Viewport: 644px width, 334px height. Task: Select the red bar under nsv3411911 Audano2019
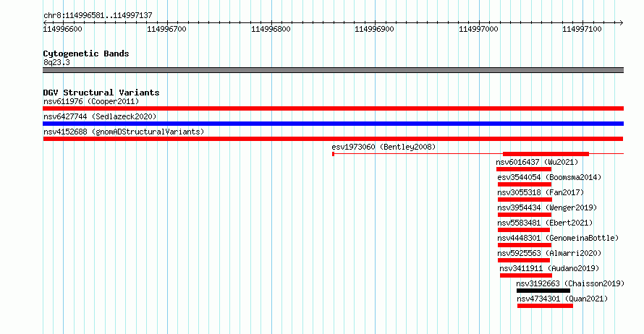(x=526, y=275)
